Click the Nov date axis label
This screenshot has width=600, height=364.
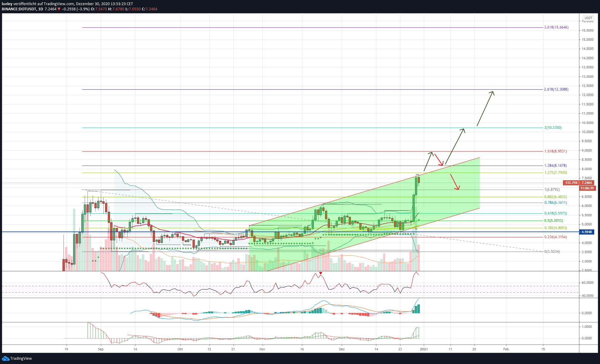(x=262, y=349)
